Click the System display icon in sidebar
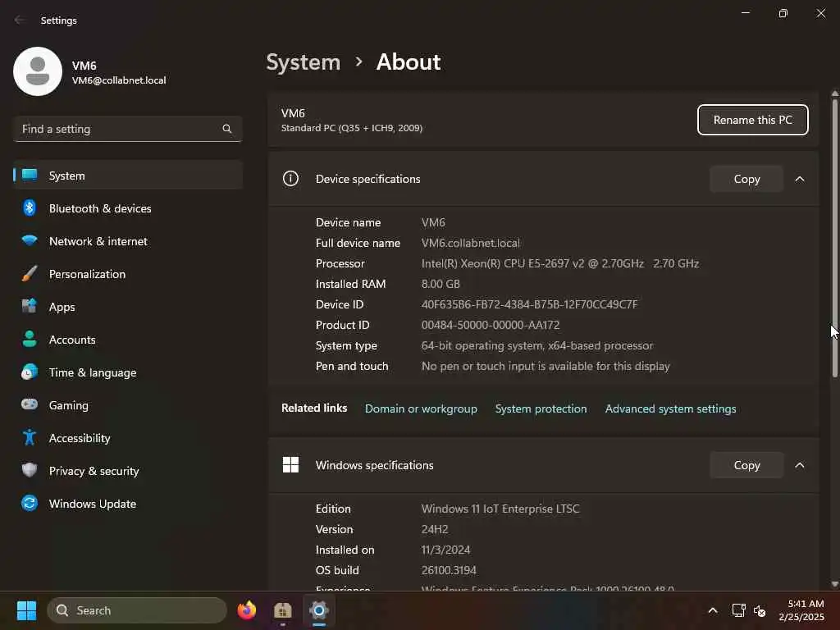 click(x=30, y=176)
